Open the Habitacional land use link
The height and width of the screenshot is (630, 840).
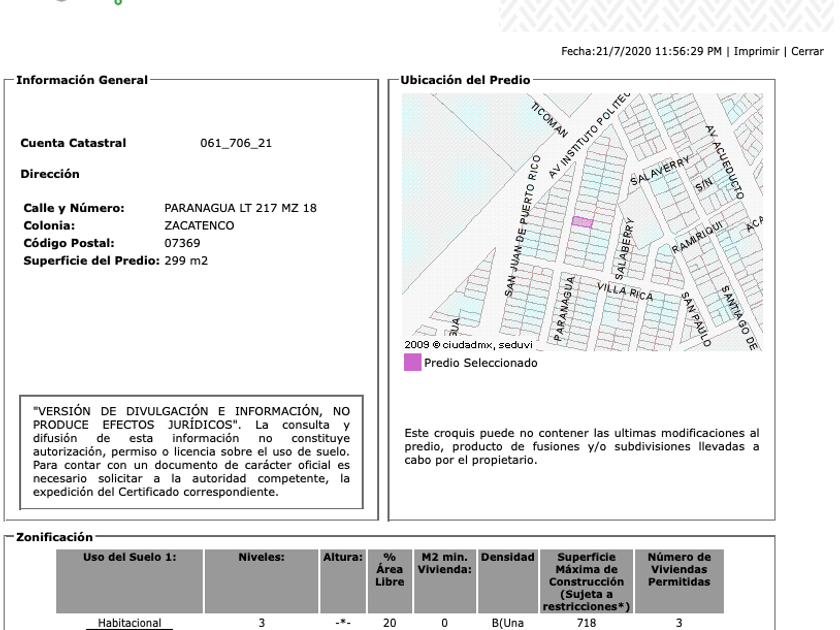point(129,623)
